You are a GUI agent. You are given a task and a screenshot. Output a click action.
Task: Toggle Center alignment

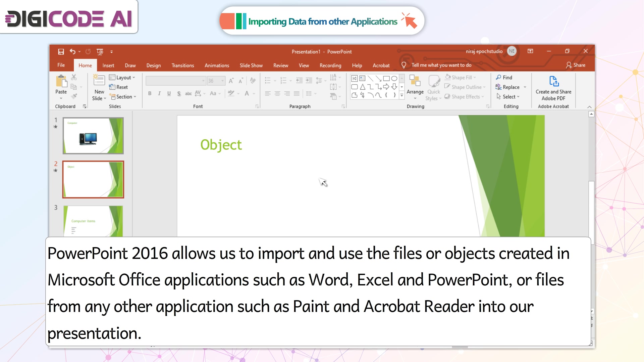pyautogui.click(x=277, y=93)
